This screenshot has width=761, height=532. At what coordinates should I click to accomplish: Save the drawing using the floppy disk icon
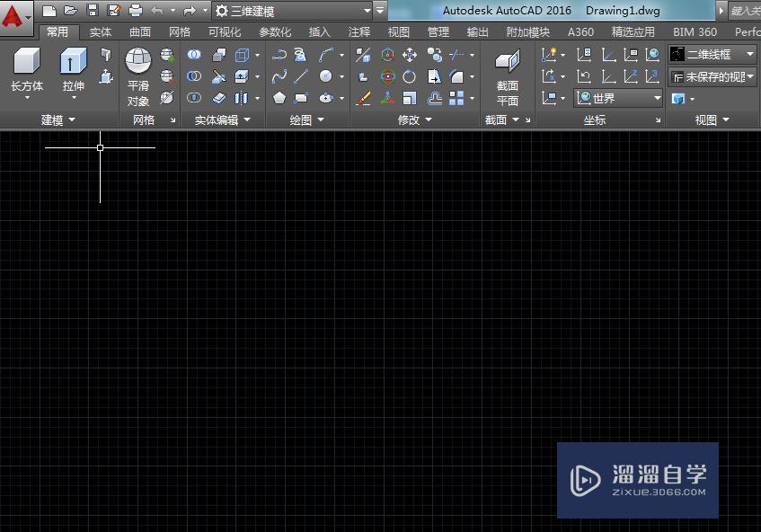point(92,11)
